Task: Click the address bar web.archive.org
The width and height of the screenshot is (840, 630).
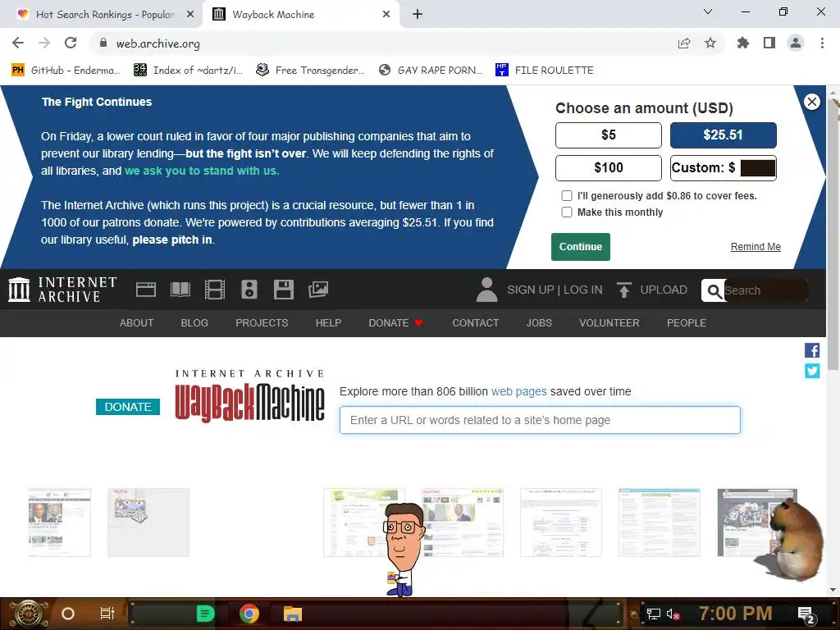Action: click(x=158, y=43)
